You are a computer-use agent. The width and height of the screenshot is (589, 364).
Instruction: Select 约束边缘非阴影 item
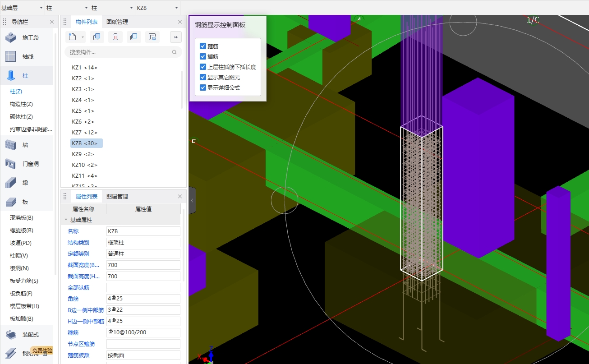pos(31,129)
